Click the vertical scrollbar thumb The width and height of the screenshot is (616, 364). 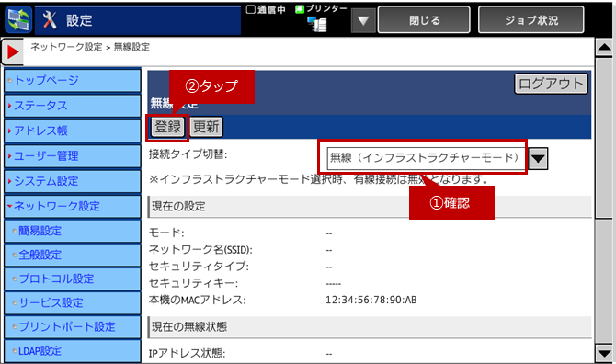pyautogui.click(x=604, y=138)
